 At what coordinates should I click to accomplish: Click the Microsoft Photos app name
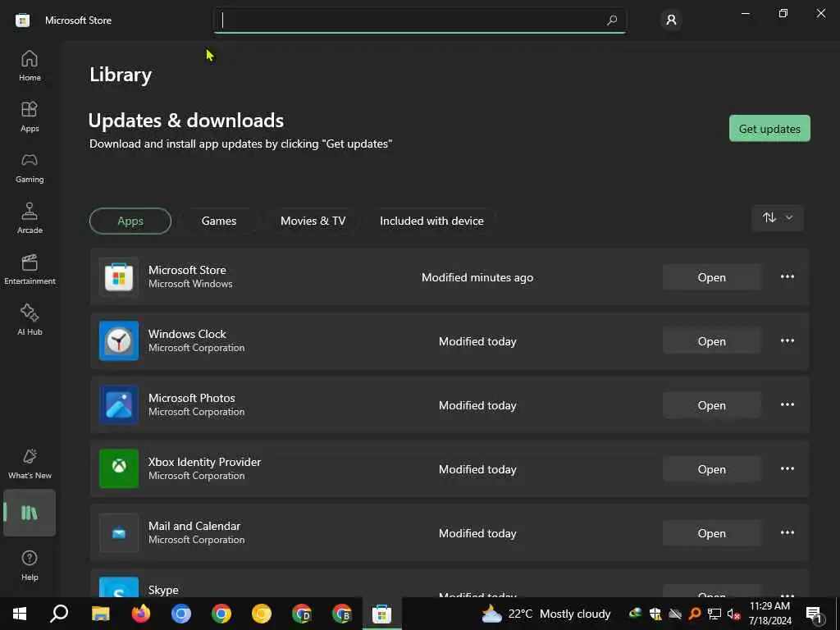click(192, 398)
